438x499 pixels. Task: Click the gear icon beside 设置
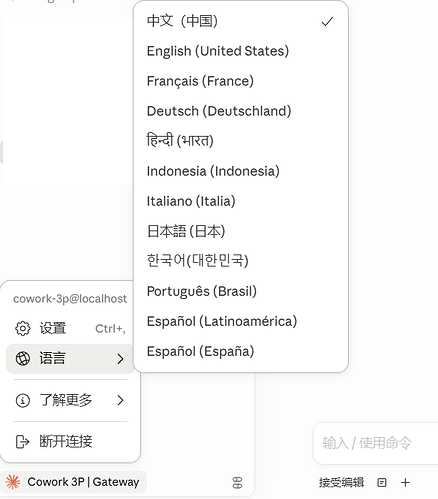coord(23,329)
